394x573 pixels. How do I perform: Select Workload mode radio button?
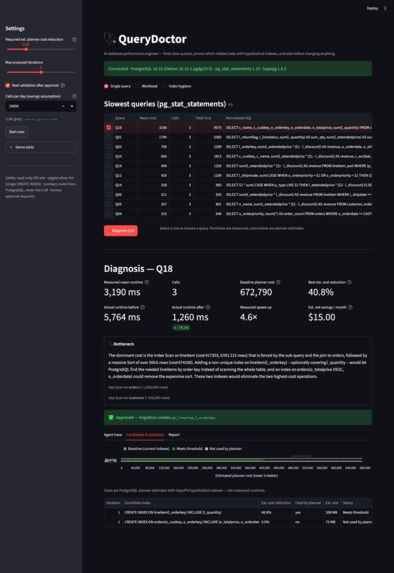[137, 86]
